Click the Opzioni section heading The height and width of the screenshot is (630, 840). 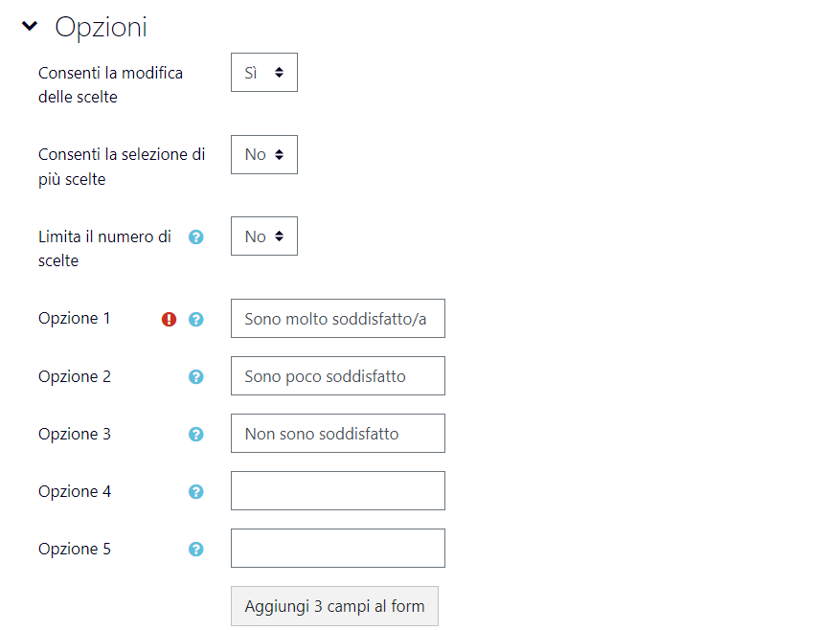pos(101,27)
